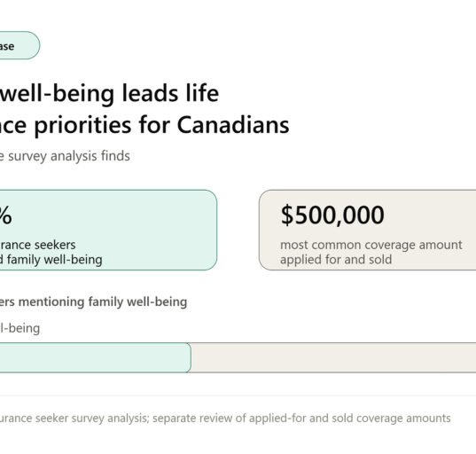Click footer text "applied-for and sold coverage amounts"
This screenshot has width=476, height=454.
tap(350, 419)
